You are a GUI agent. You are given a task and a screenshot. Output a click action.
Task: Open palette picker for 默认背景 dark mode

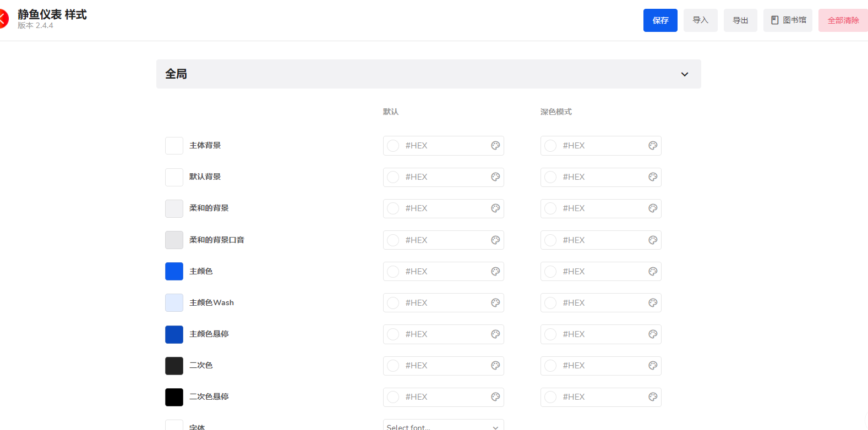coord(653,177)
